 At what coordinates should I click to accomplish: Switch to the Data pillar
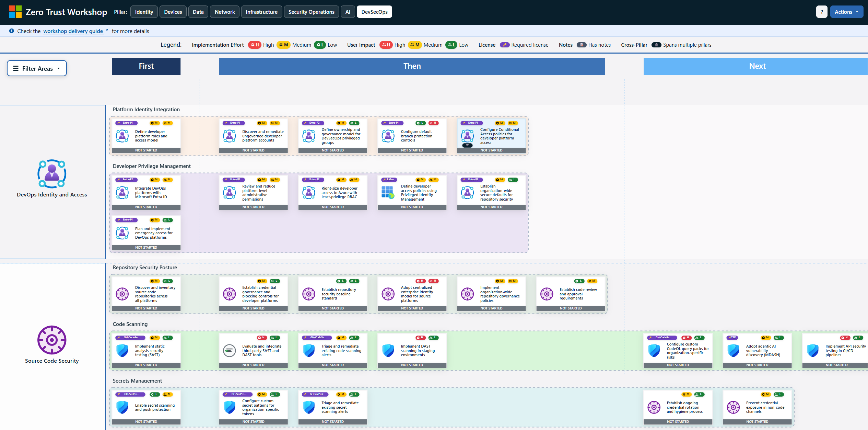tap(198, 12)
